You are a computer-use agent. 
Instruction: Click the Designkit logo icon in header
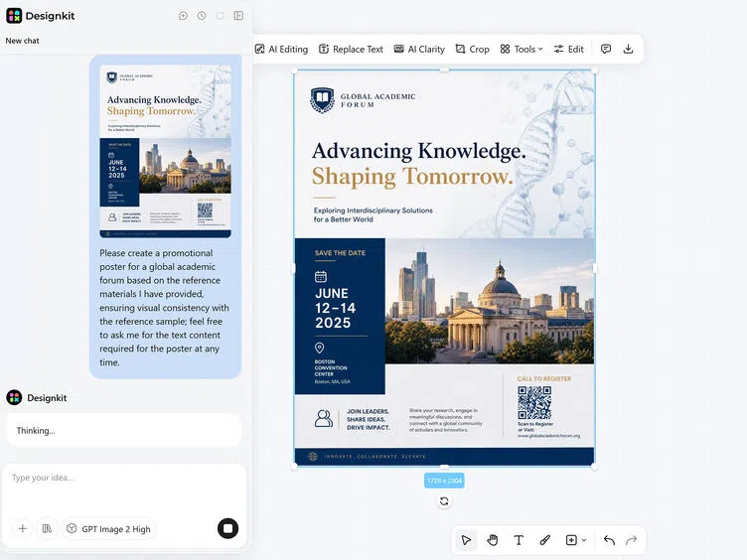[x=14, y=16]
